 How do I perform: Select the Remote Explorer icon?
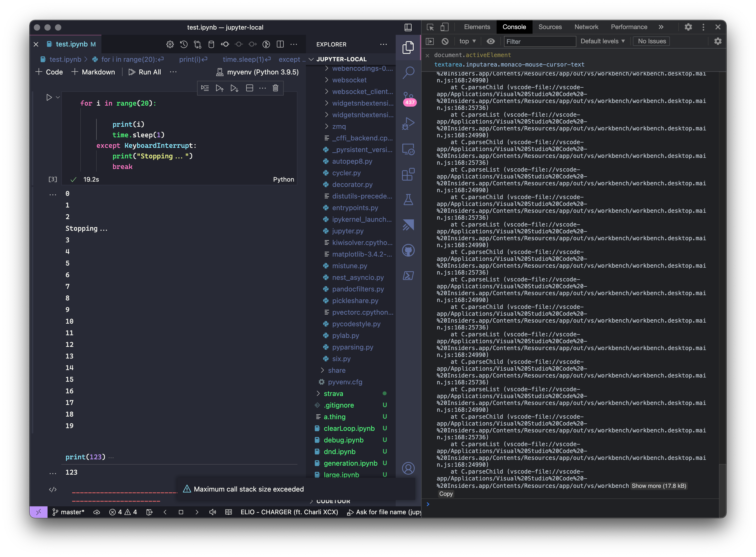(x=409, y=149)
